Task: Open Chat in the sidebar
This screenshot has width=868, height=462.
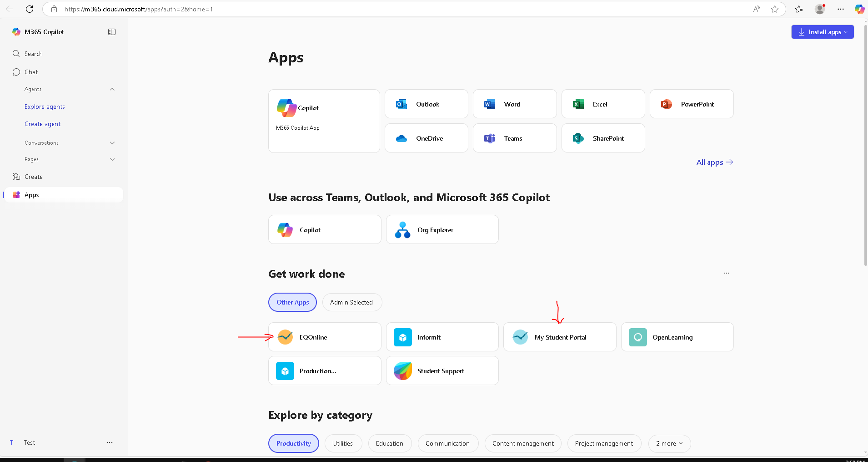Action: 64,72
